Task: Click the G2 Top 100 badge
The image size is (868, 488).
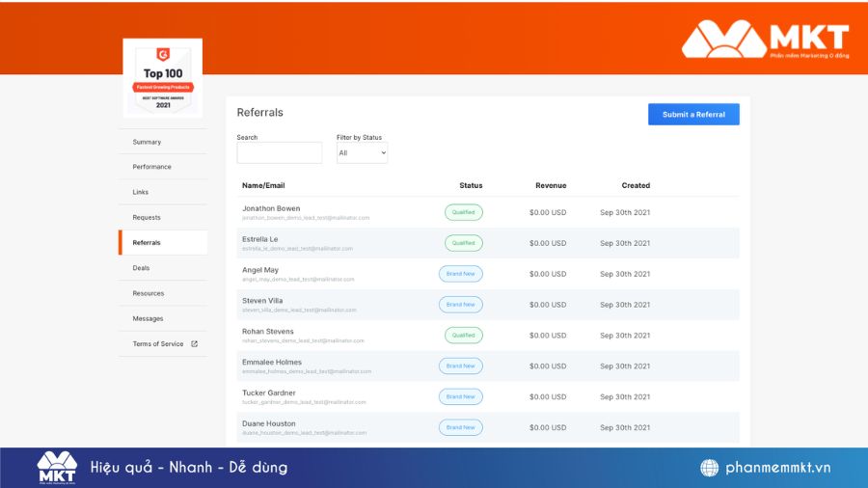Action: coord(163,78)
